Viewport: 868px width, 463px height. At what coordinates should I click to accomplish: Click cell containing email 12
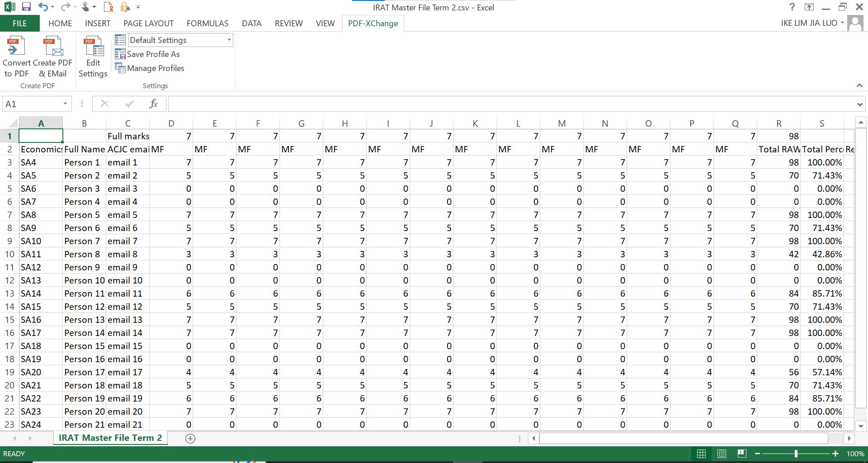pos(127,307)
